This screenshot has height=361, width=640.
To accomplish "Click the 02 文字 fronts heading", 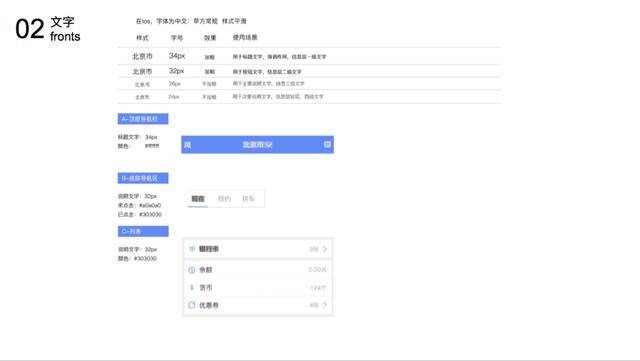I will point(48,29).
